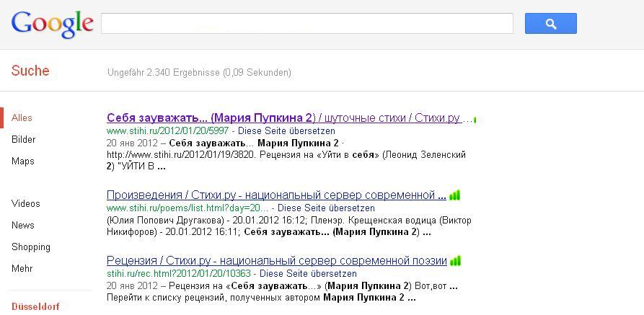Switch to 'Bilder' image results
Screen dimensions: 644x315
point(23,140)
